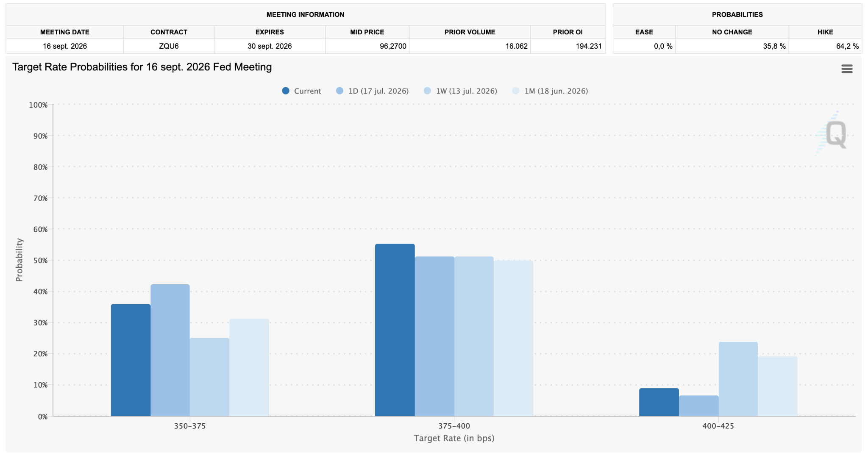Click the 1W bar for 375–400

tap(474, 336)
